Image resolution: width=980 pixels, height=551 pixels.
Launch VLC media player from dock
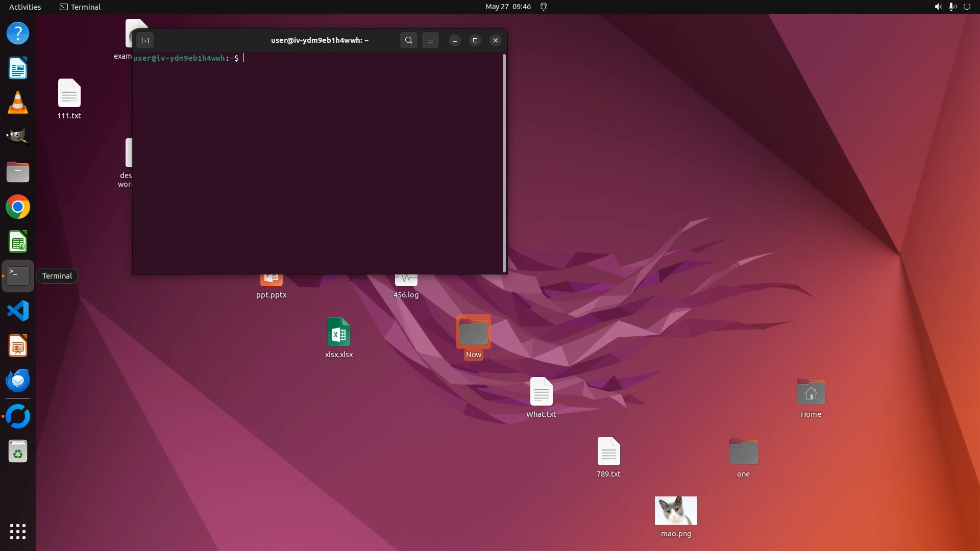point(18,103)
